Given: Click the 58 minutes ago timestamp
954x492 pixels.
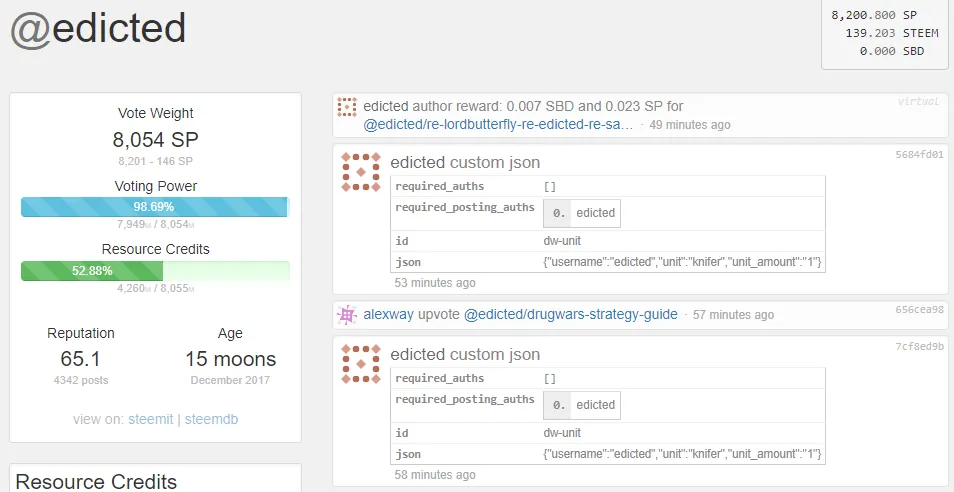Looking at the screenshot, I should [x=434, y=475].
